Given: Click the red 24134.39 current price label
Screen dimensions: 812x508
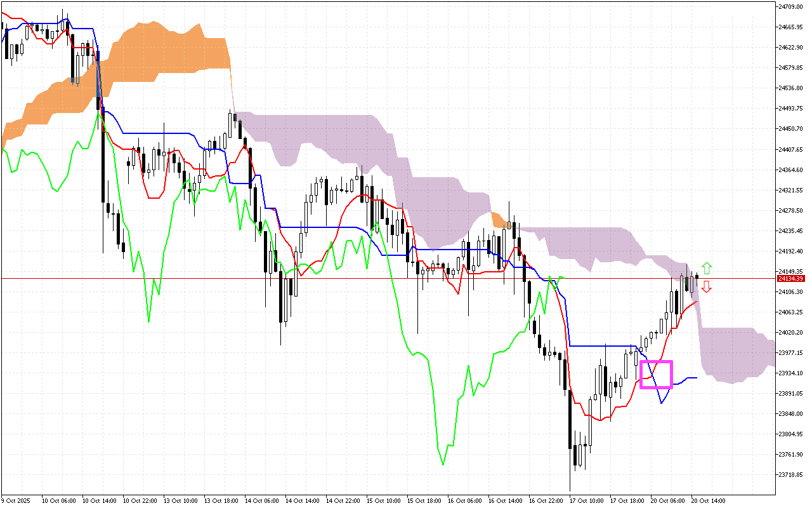Looking at the screenshot, I should point(790,279).
